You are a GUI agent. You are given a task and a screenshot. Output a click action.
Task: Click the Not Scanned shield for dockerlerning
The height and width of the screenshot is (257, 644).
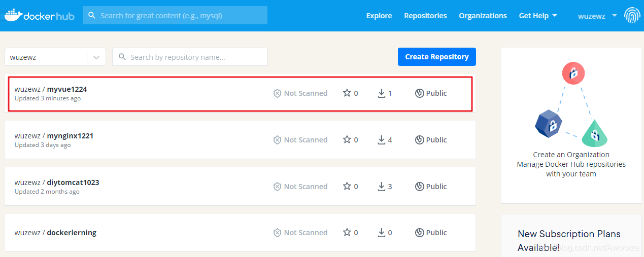(x=277, y=233)
